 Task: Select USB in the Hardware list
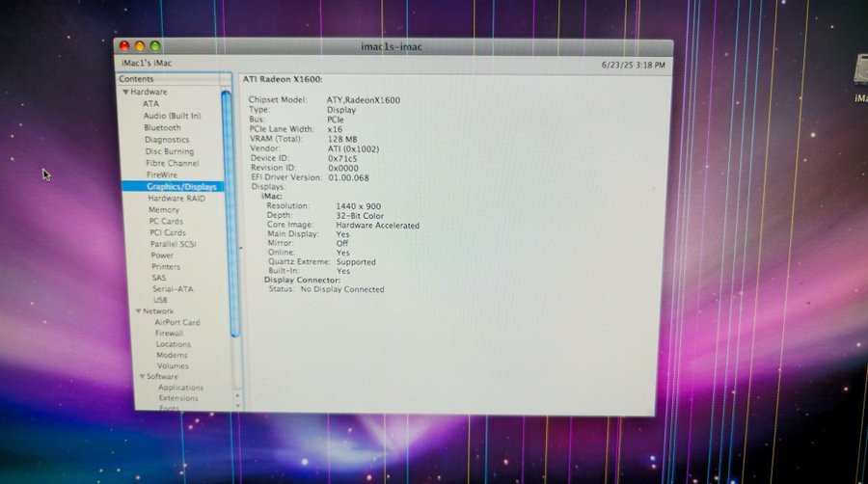pyautogui.click(x=161, y=300)
